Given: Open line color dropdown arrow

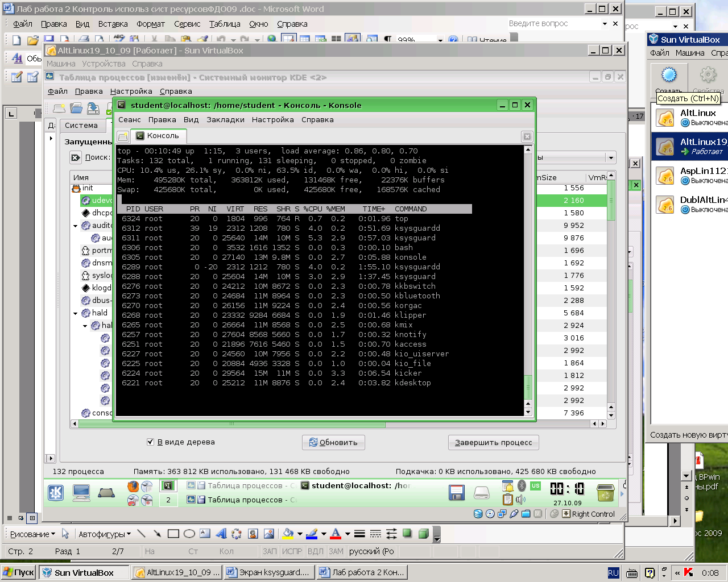Looking at the screenshot, I should click(x=324, y=534).
